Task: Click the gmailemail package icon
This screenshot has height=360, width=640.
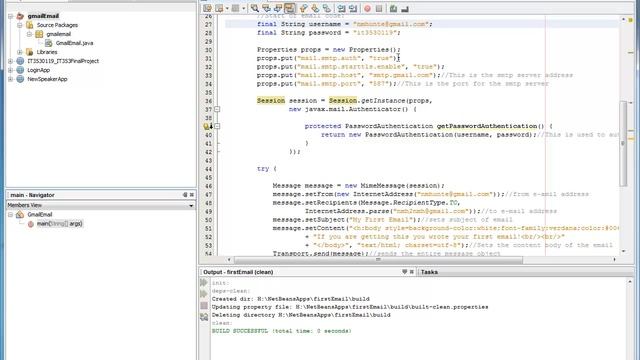Action: click(39, 34)
